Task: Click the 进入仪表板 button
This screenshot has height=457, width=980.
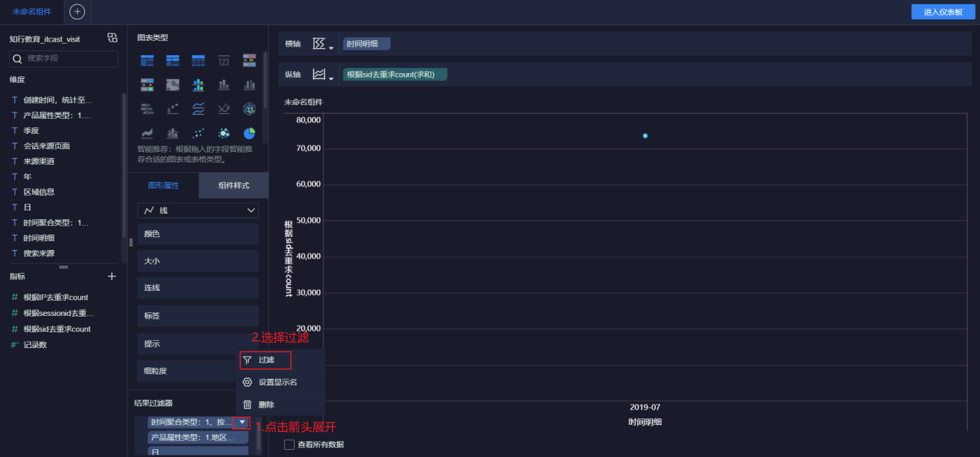Action: (x=943, y=12)
